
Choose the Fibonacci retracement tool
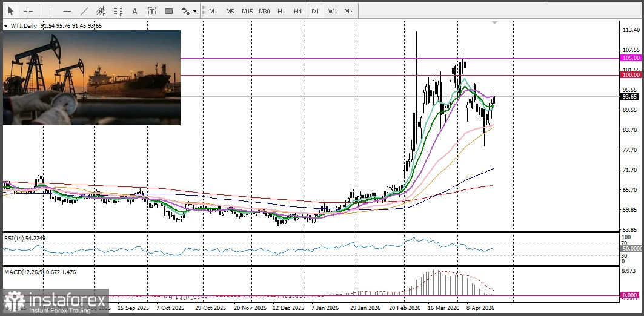118,11
